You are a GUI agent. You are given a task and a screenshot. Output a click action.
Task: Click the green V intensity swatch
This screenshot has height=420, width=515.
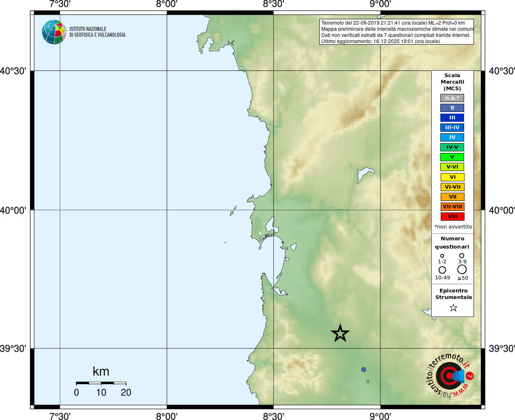[x=452, y=157]
